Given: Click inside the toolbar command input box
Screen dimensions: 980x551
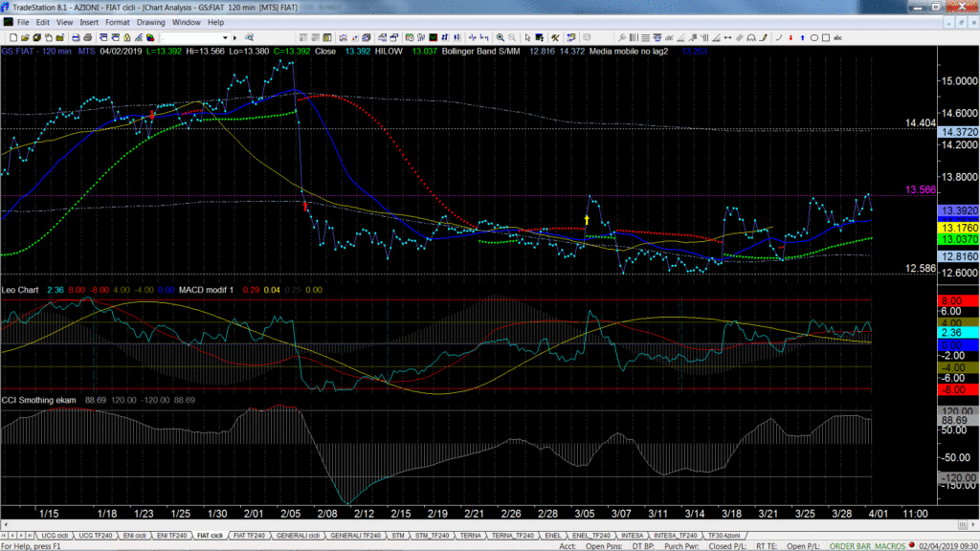Looking at the screenshot, I should tap(190, 37).
